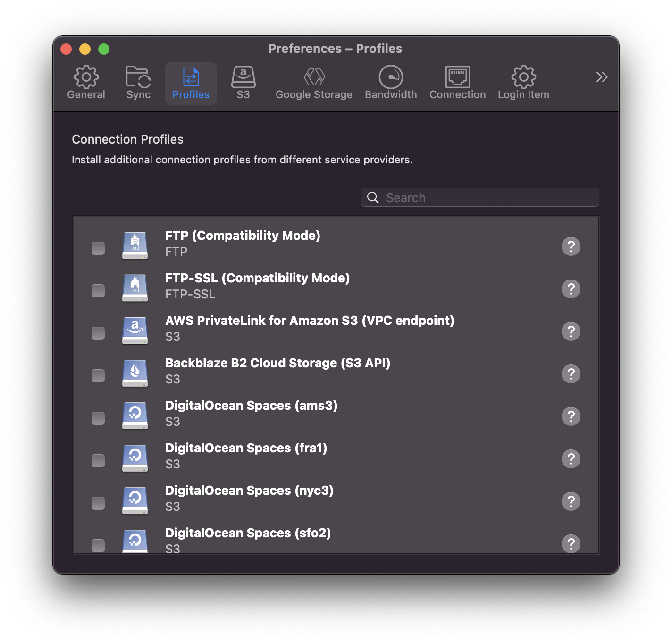Image resolution: width=672 pixels, height=644 pixels.
Task: Close the Preferences window with red button
Action: 66,49
